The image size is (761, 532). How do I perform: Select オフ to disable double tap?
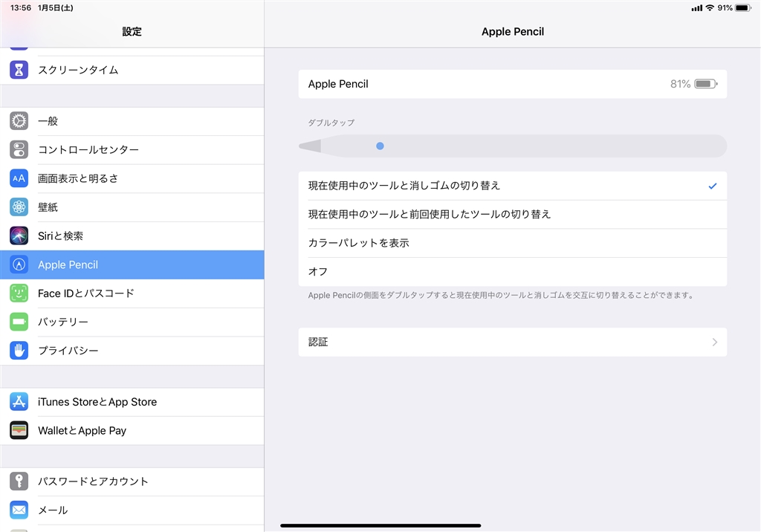click(x=513, y=271)
